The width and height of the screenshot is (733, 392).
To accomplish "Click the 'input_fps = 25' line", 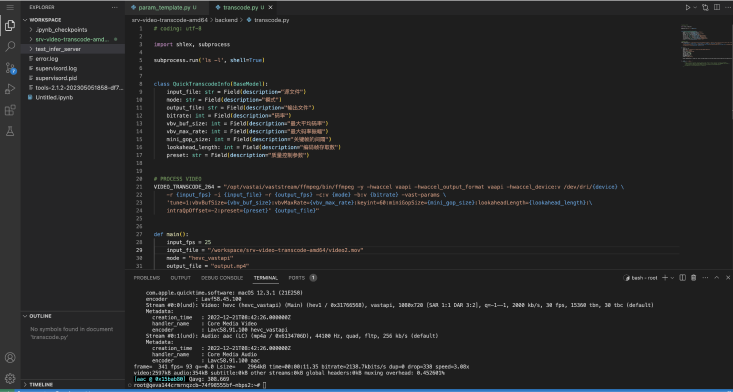I will coord(189,242).
